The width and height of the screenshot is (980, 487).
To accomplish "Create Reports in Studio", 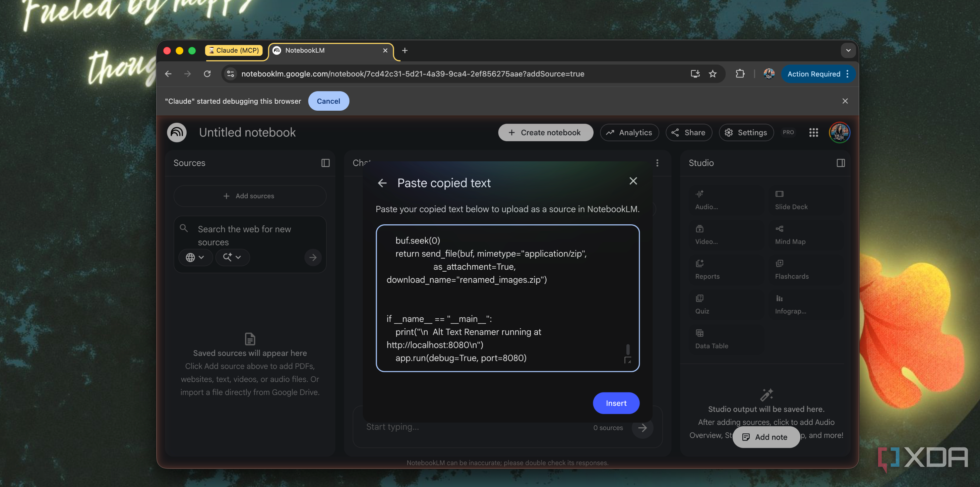I will pos(726,269).
